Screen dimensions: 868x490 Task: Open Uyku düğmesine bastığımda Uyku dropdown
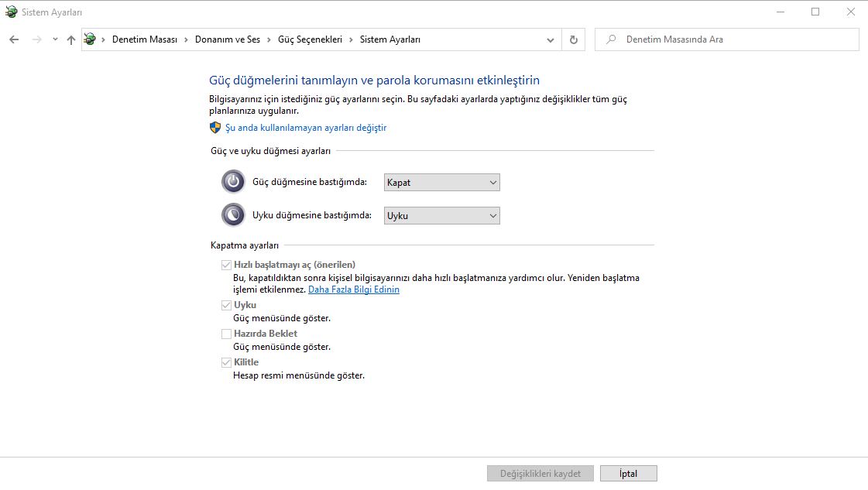[x=442, y=215]
